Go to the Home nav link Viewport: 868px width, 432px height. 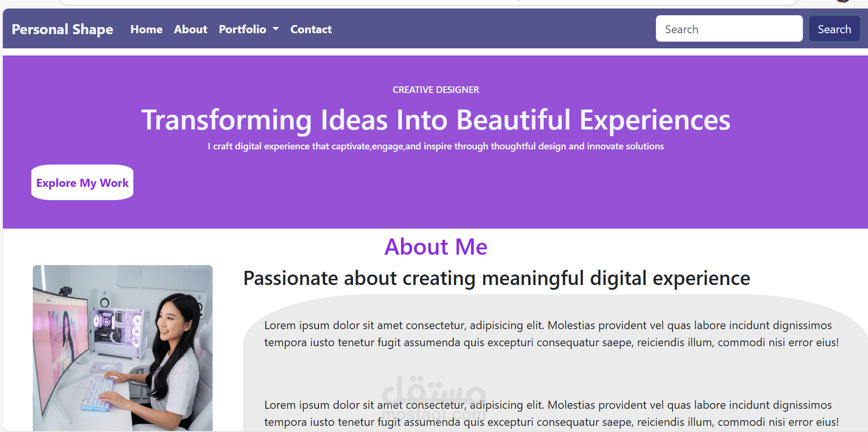tap(146, 29)
